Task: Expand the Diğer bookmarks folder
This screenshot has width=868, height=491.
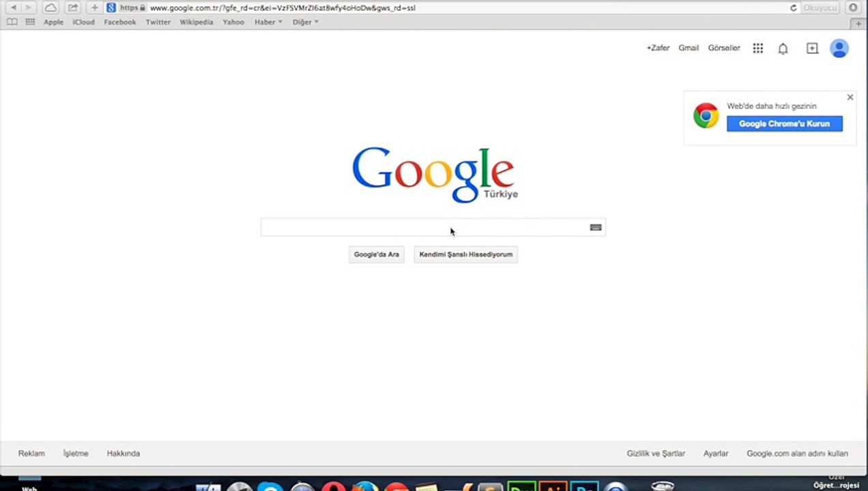Action: [306, 22]
